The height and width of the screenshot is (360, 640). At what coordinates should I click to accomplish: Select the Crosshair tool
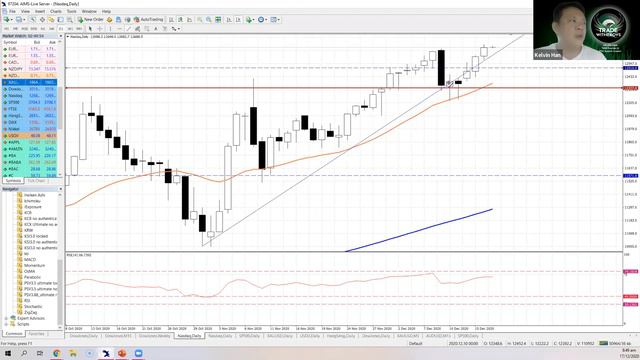(100, 29)
